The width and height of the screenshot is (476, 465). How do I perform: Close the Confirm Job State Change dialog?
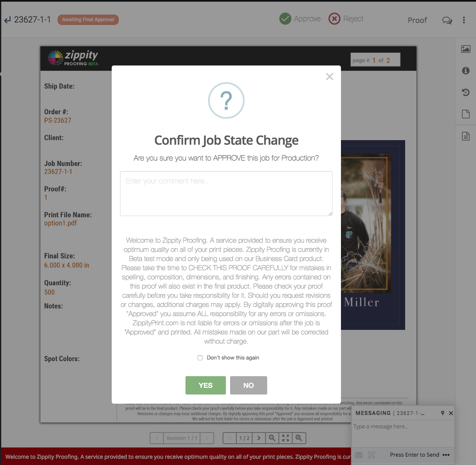pos(329,77)
